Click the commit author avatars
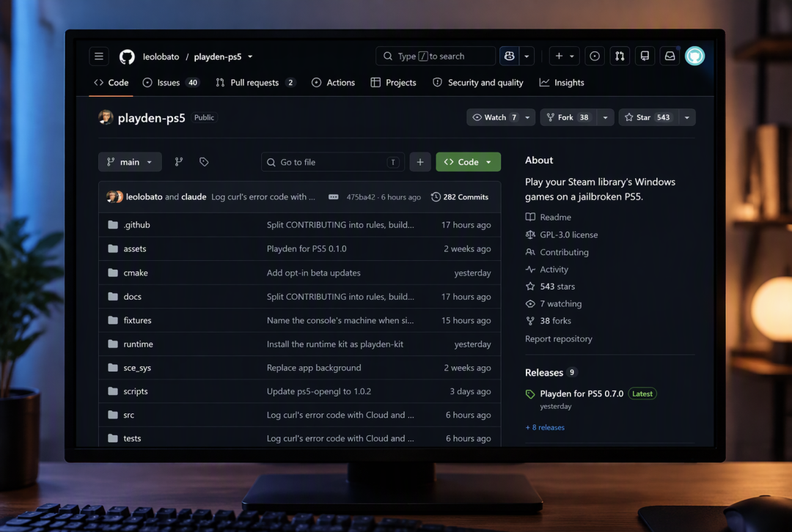This screenshot has height=532, width=792. (114, 197)
